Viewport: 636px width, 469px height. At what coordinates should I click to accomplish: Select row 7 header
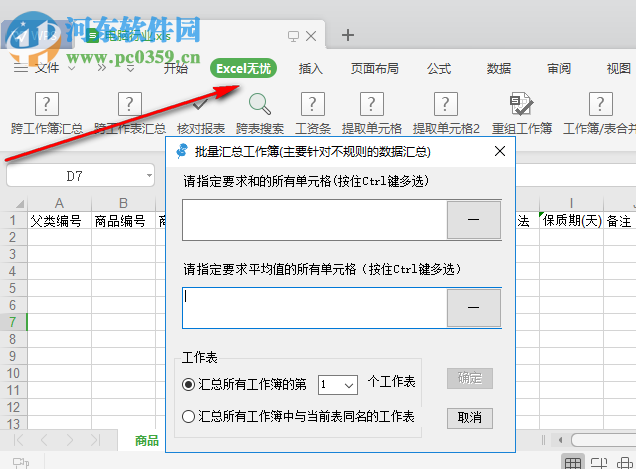pos(13,322)
